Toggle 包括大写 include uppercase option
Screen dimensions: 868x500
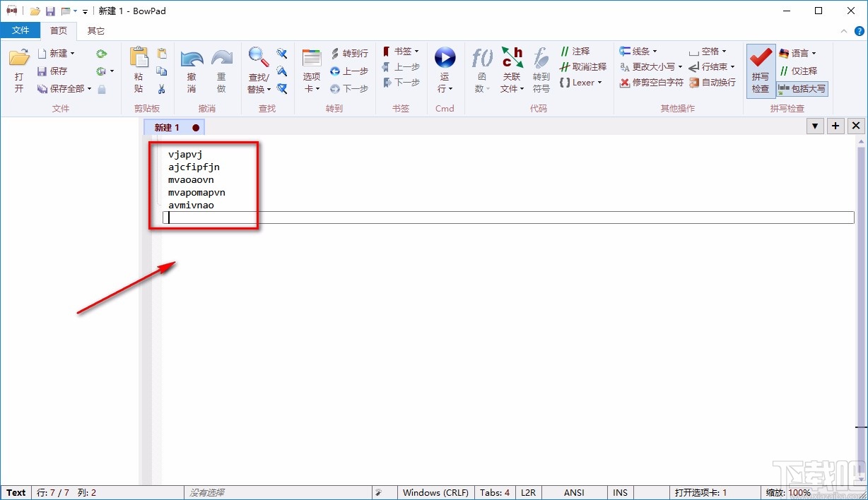[x=802, y=89]
